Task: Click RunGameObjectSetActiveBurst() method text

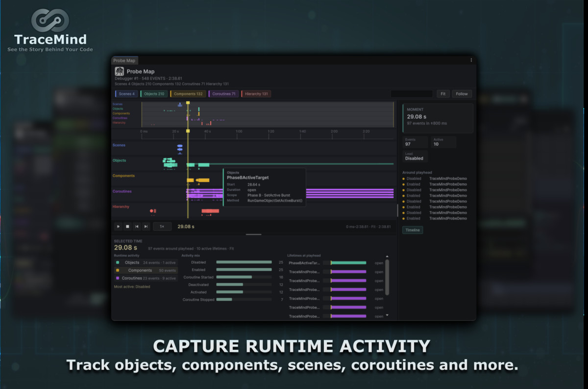Action: click(x=275, y=200)
